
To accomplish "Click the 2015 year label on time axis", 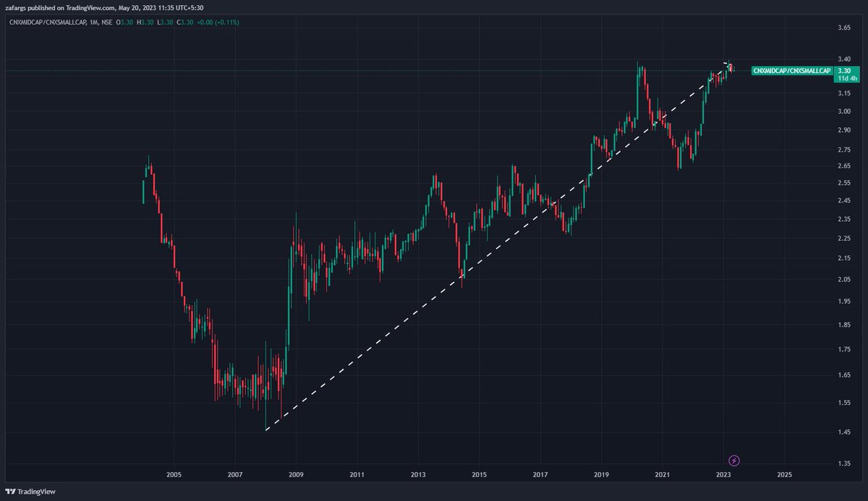I will pos(479,475).
